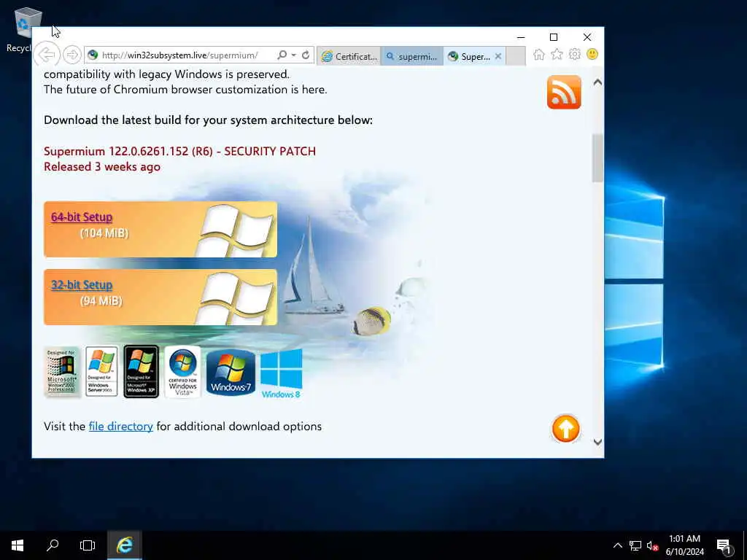This screenshot has width=747, height=560.
Task: Click the Windows 8 logo badge
Action: point(281,373)
